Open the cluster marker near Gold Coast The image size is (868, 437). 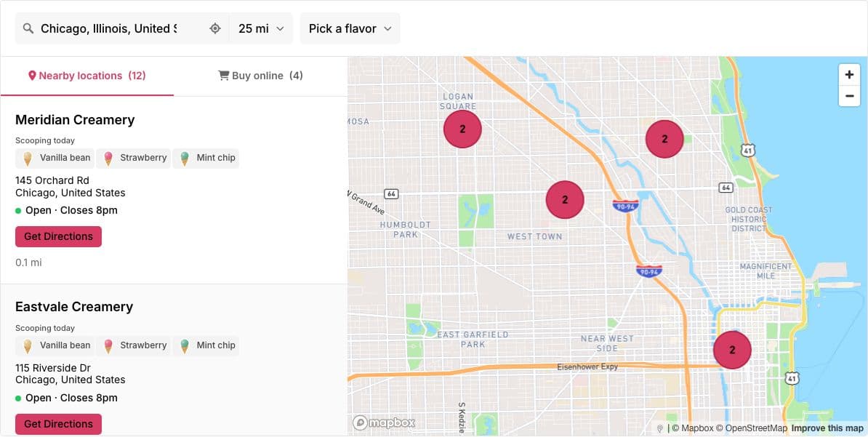pyautogui.click(x=665, y=139)
